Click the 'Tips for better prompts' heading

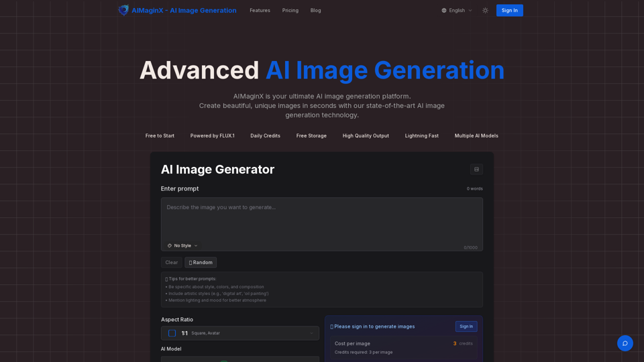(x=191, y=279)
